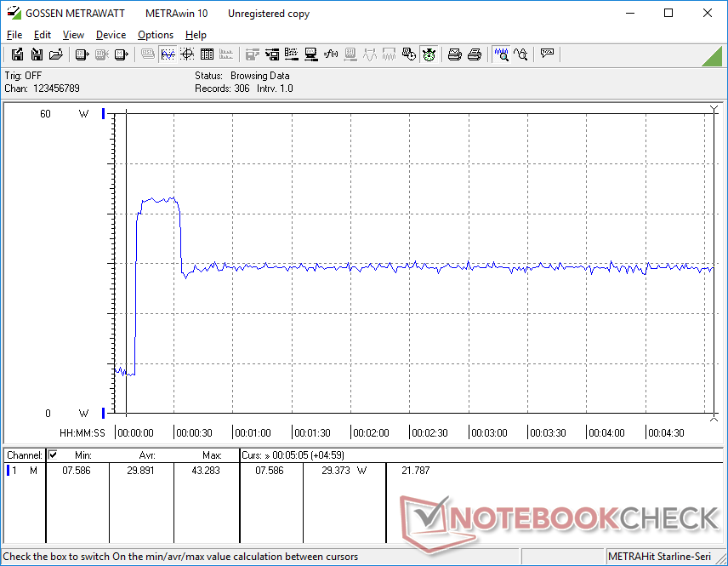728x566 pixels.
Task: Click the Intrv. 1.0 text
Action: tap(275, 89)
